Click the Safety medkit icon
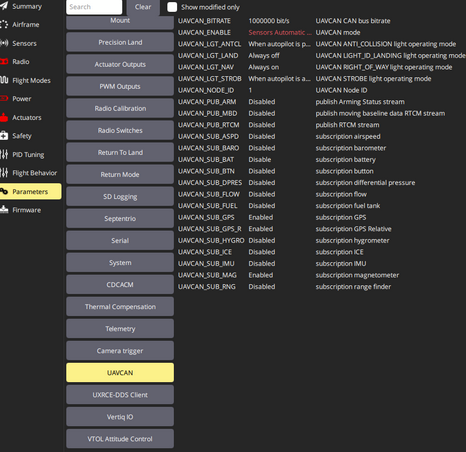Viewport: 466px width, 452px height. pos(4,136)
